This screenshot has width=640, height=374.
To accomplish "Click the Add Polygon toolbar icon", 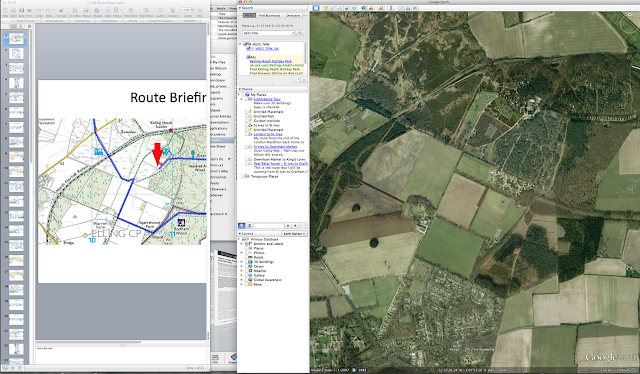I will coord(333,8).
